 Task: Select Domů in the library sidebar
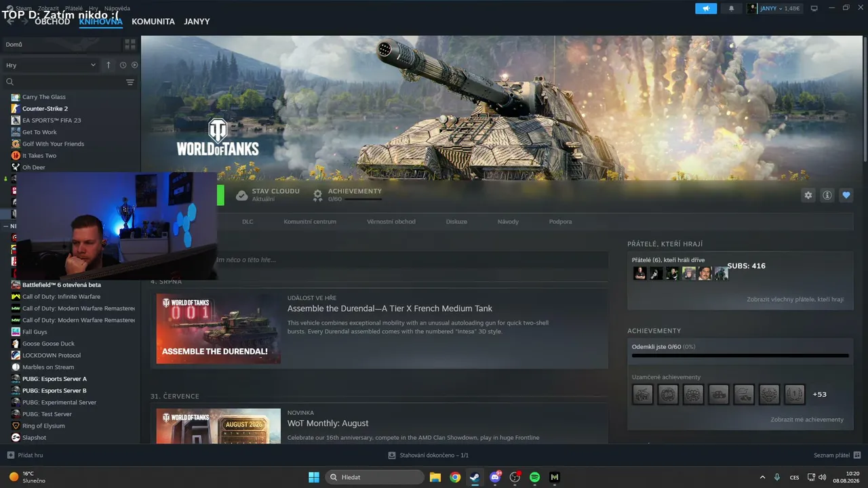pyautogui.click(x=61, y=45)
